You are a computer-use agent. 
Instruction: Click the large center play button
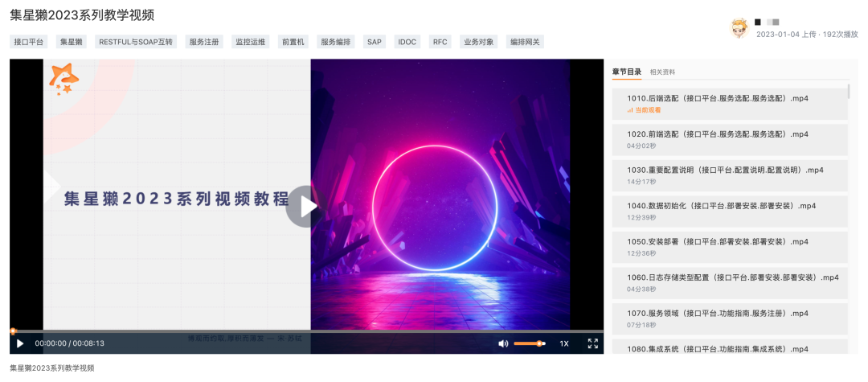click(306, 207)
